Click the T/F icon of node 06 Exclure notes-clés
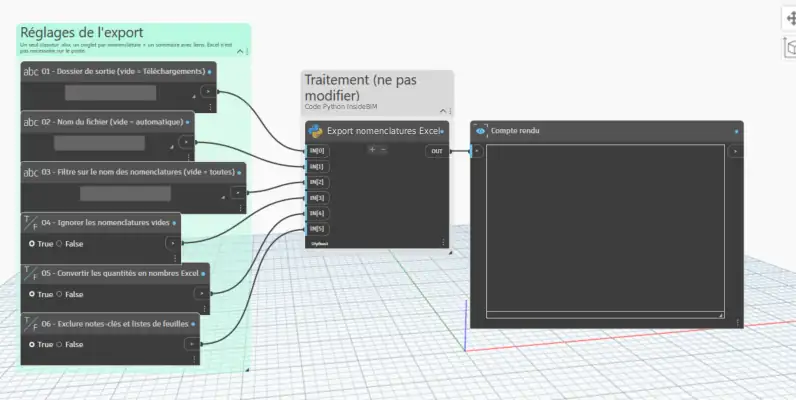The width and height of the screenshot is (796, 400). click(x=31, y=324)
